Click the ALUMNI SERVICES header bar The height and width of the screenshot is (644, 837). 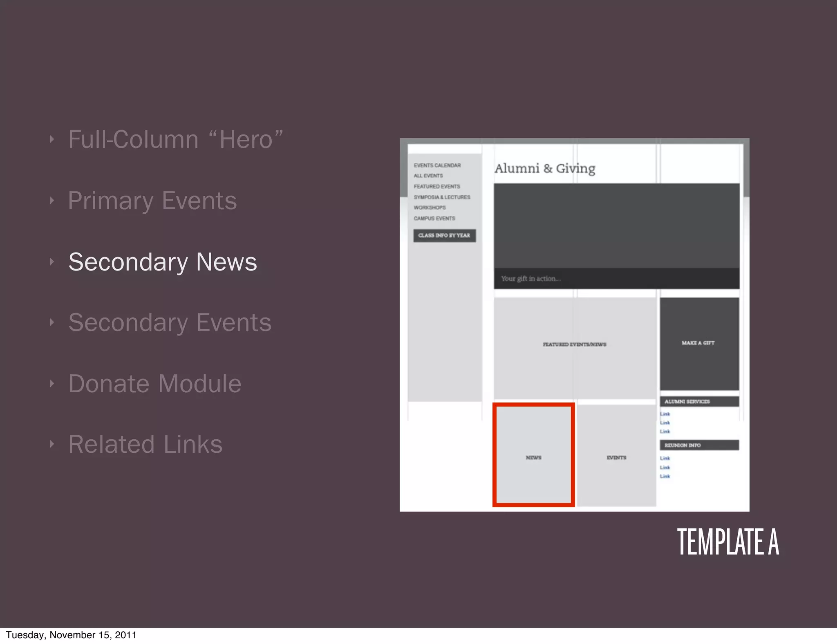click(699, 402)
